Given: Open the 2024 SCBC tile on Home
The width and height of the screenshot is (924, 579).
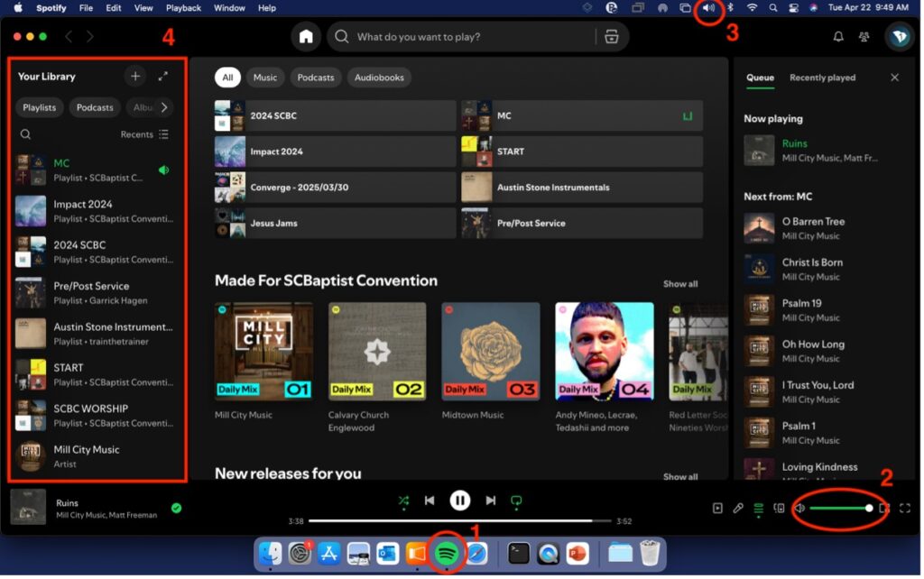Looking at the screenshot, I should [x=336, y=115].
